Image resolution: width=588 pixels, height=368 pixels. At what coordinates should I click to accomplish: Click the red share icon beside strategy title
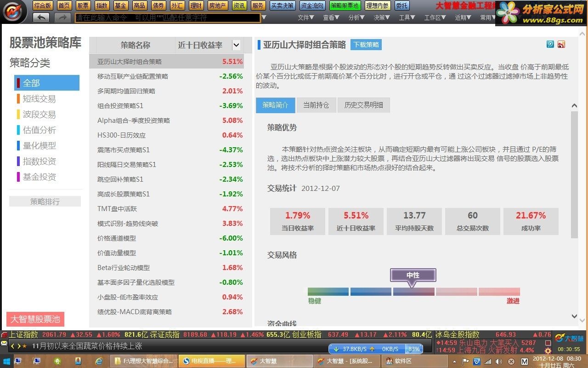(x=561, y=44)
